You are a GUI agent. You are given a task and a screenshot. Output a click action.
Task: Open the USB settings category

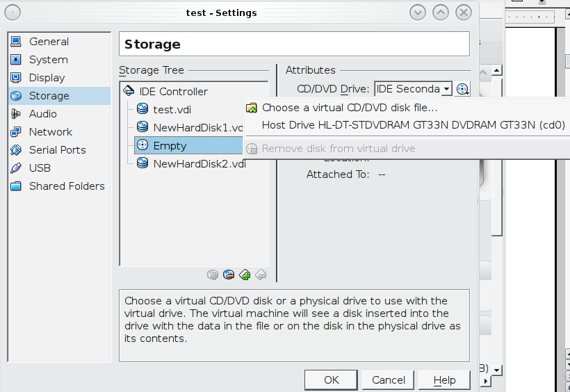point(40,168)
